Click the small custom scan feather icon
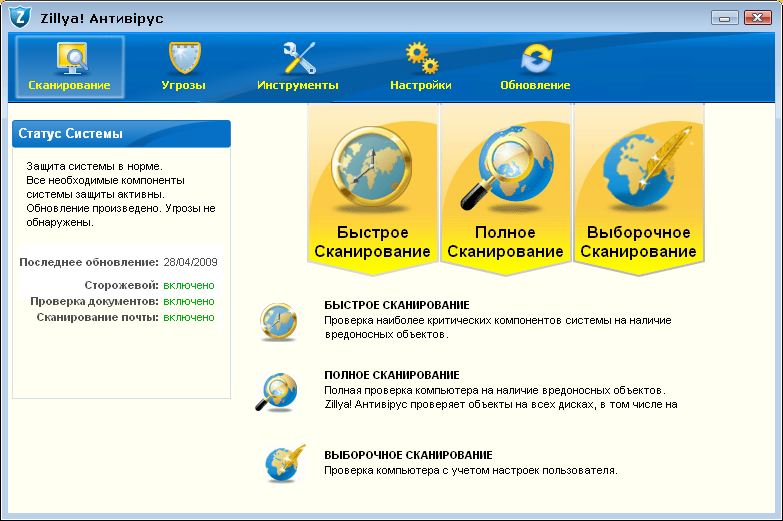Viewport: 783px width, 521px height. click(x=285, y=463)
